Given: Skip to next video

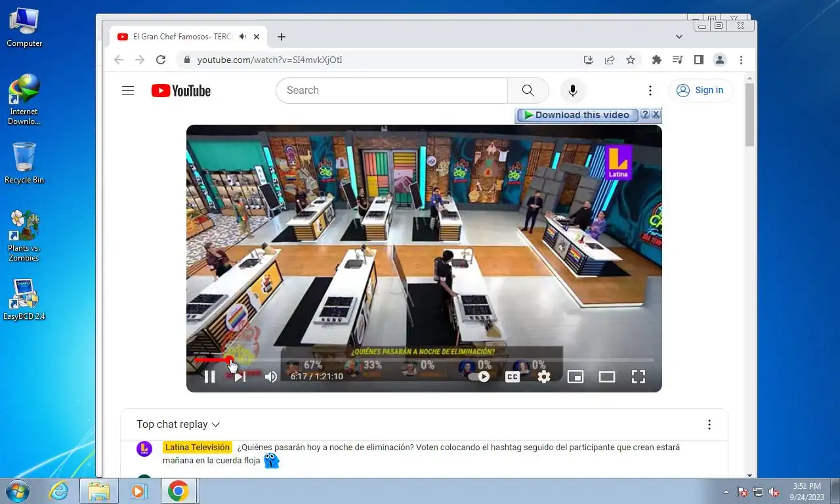Looking at the screenshot, I should coord(240,377).
